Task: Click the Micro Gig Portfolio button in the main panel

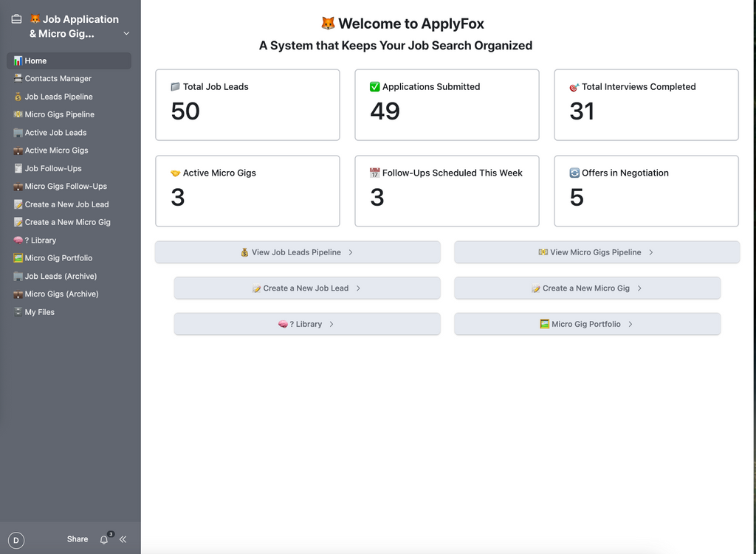Action: tap(587, 324)
